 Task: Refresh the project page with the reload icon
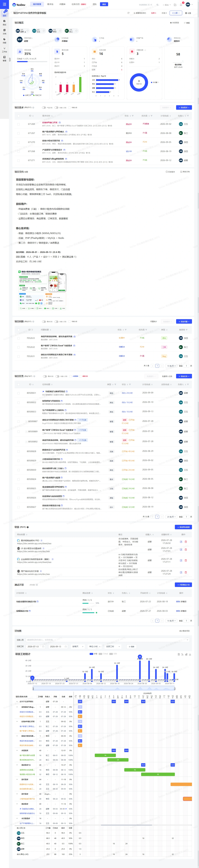128,13
